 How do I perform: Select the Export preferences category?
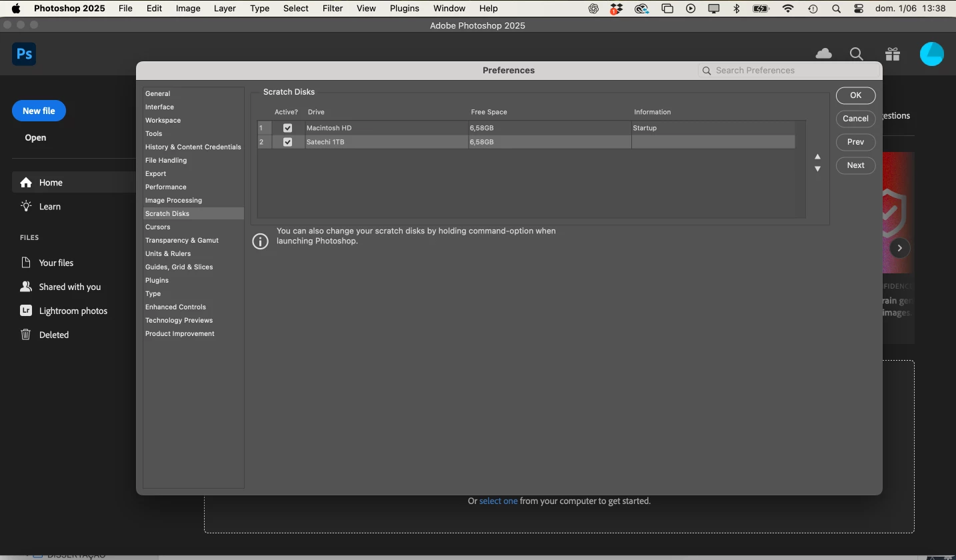pos(193,173)
